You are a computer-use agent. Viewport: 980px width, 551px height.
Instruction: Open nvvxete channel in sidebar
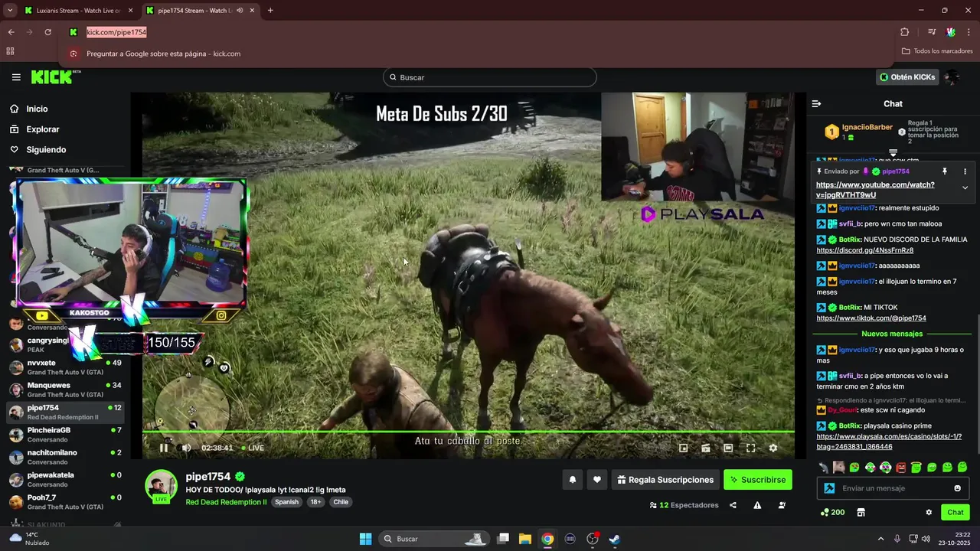click(x=65, y=367)
